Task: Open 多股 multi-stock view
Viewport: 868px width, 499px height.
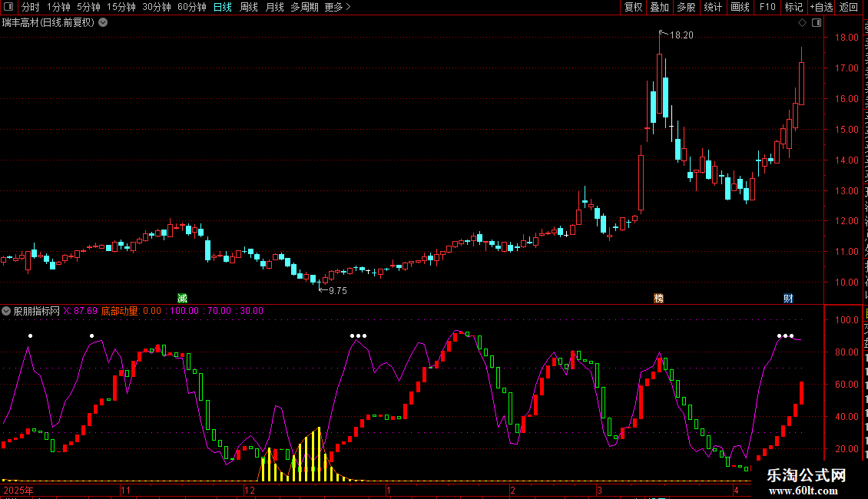Action: 686,7
